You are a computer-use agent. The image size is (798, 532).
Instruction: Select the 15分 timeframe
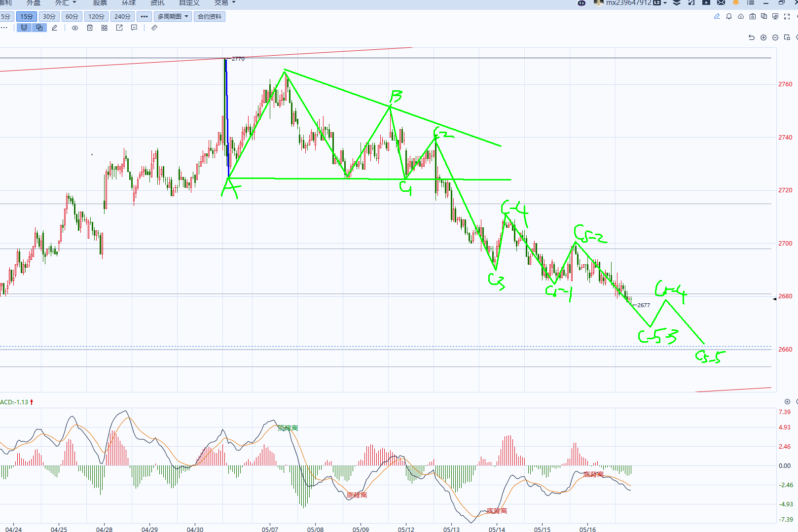click(x=27, y=16)
